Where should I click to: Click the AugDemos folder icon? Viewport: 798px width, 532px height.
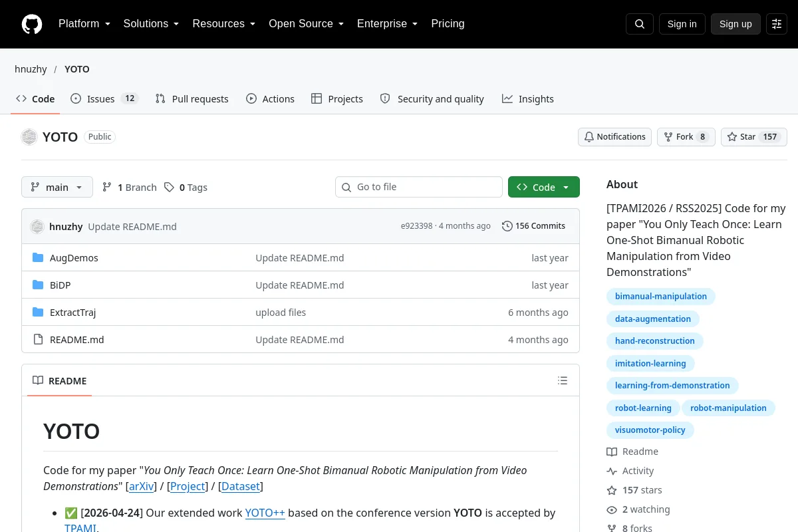(38, 258)
